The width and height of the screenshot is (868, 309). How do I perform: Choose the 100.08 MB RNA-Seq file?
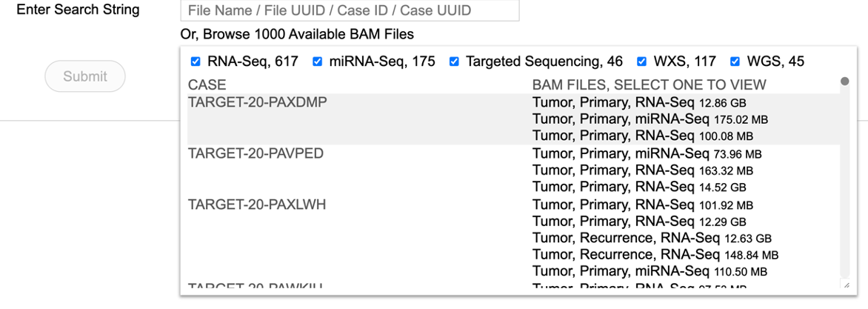tap(642, 136)
